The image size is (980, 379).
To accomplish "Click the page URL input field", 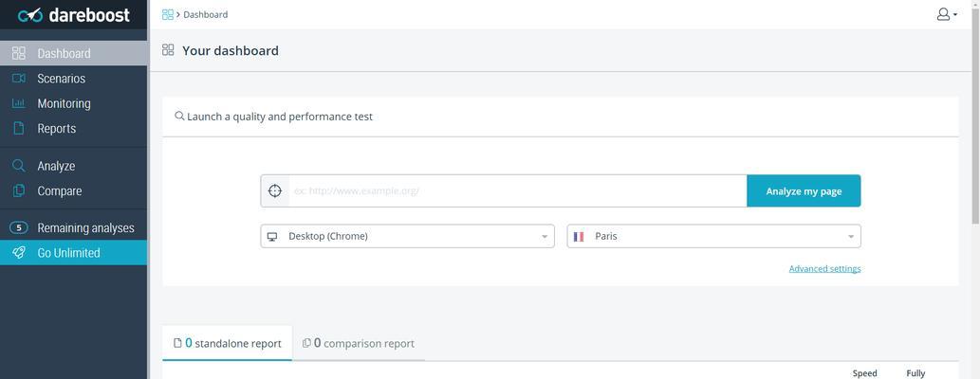I will [x=517, y=191].
